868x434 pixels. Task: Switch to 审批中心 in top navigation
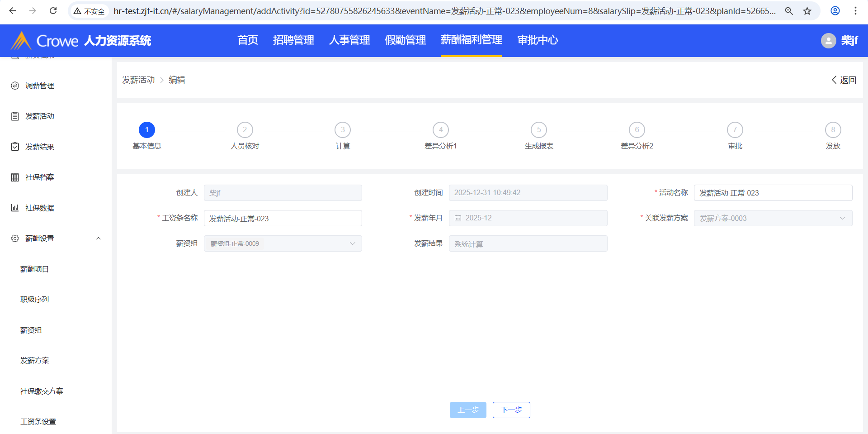(537, 40)
